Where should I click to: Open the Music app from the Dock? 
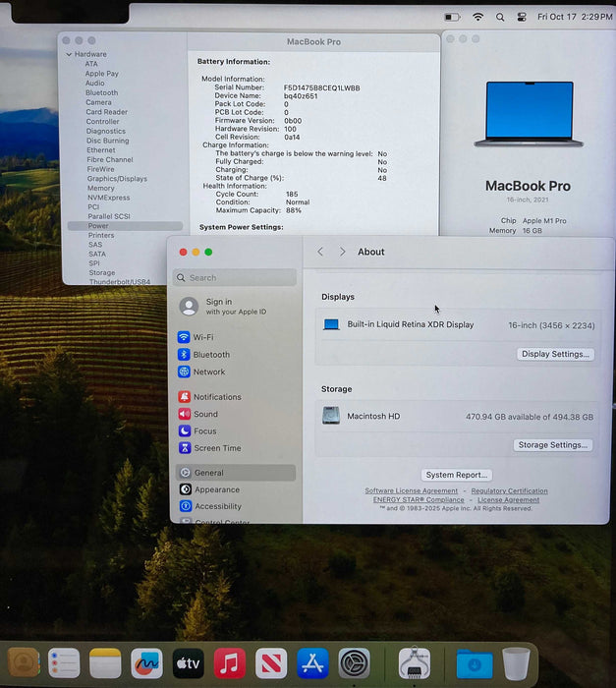click(230, 663)
